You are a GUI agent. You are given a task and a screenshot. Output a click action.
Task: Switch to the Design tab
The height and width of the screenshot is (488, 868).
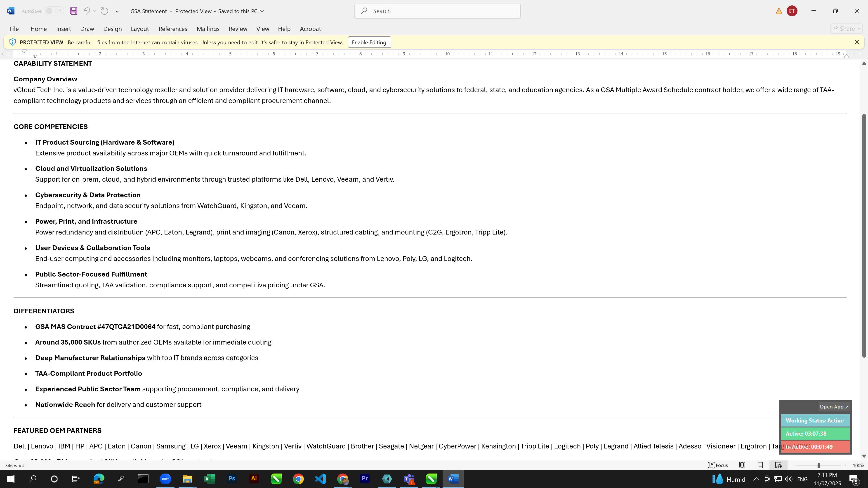point(113,29)
